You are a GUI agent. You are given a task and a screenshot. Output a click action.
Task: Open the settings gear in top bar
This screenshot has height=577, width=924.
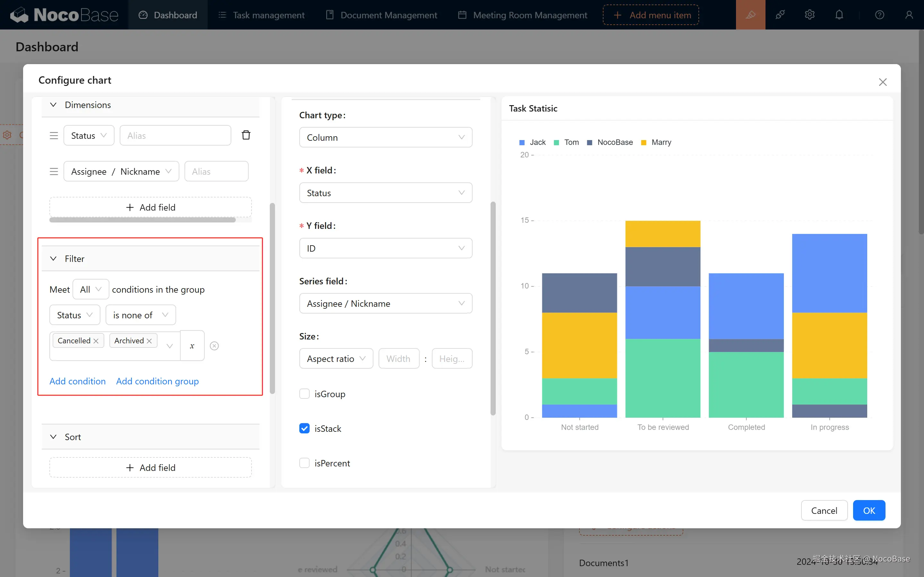click(809, 15)
